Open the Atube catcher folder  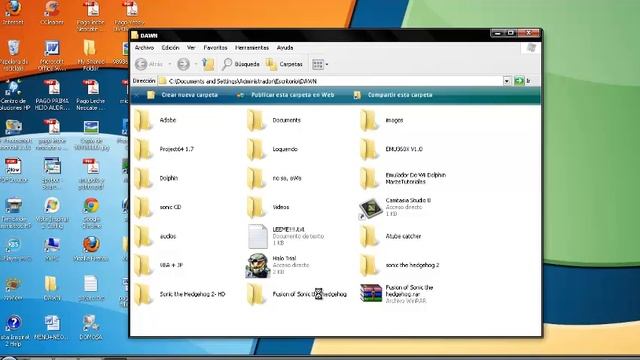click(x=390, y=236)
